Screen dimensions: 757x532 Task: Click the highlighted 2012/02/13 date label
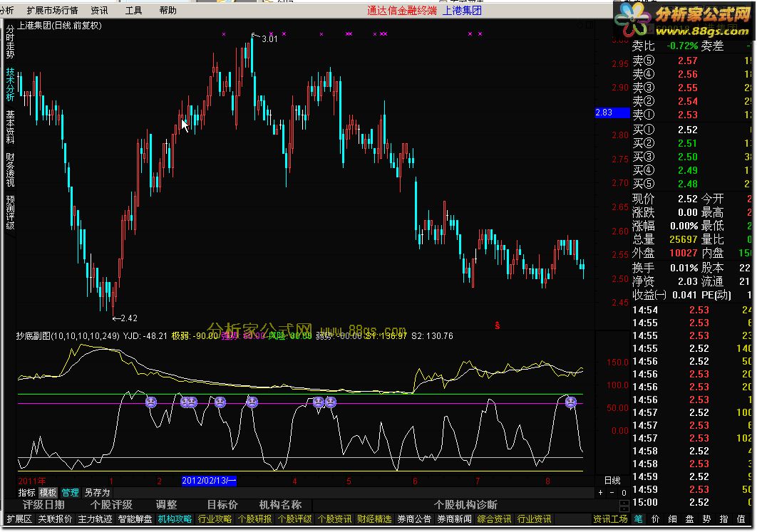pyautogui.click(x=209, y=481)
